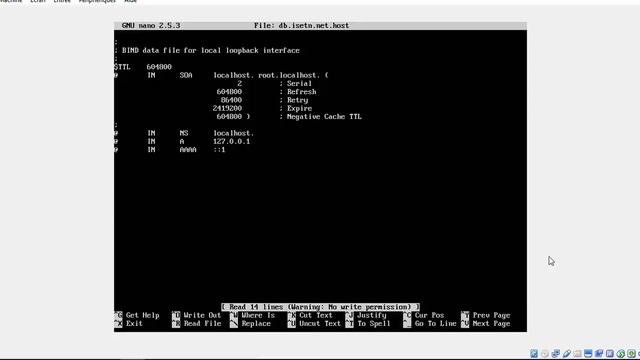Open the USB devices indicator icon
The width and height of the screenshot is (640, 360).
click(567, 353)
